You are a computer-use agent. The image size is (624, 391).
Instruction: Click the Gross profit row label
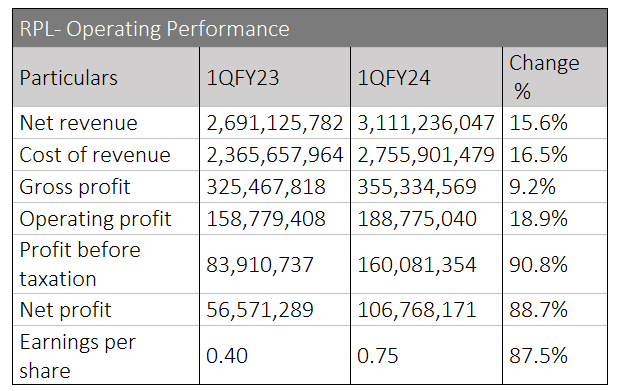click(75, 187)
